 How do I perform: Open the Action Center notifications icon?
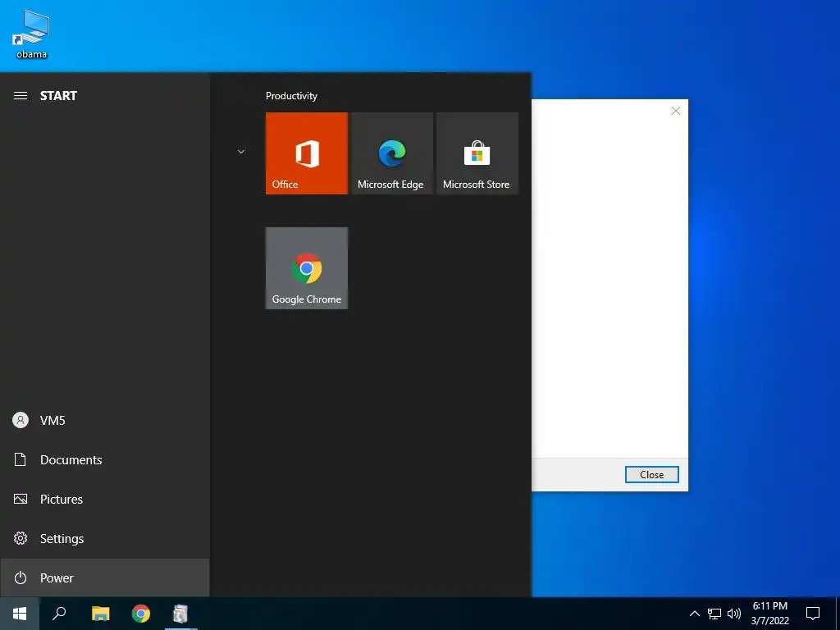coord(813,614)
